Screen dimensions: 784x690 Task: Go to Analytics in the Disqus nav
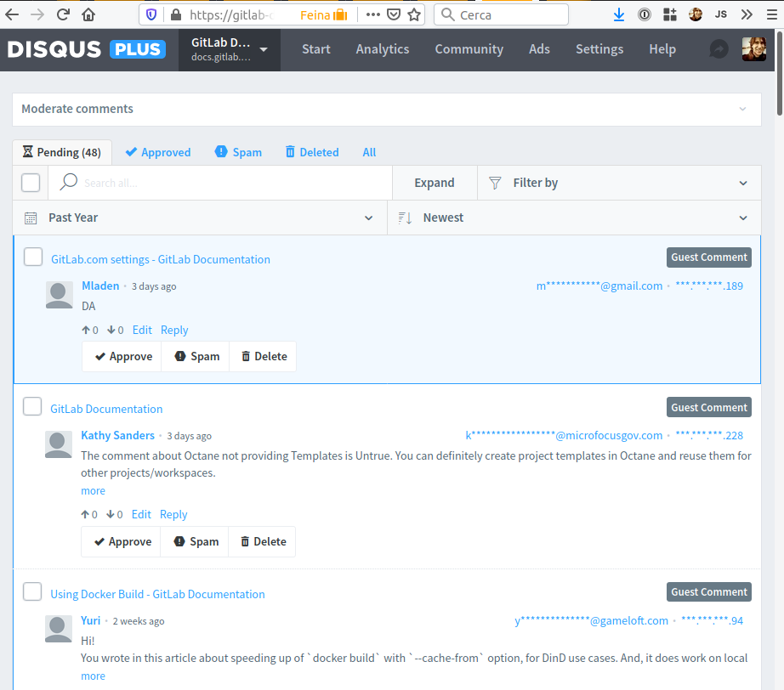(383, 49)
